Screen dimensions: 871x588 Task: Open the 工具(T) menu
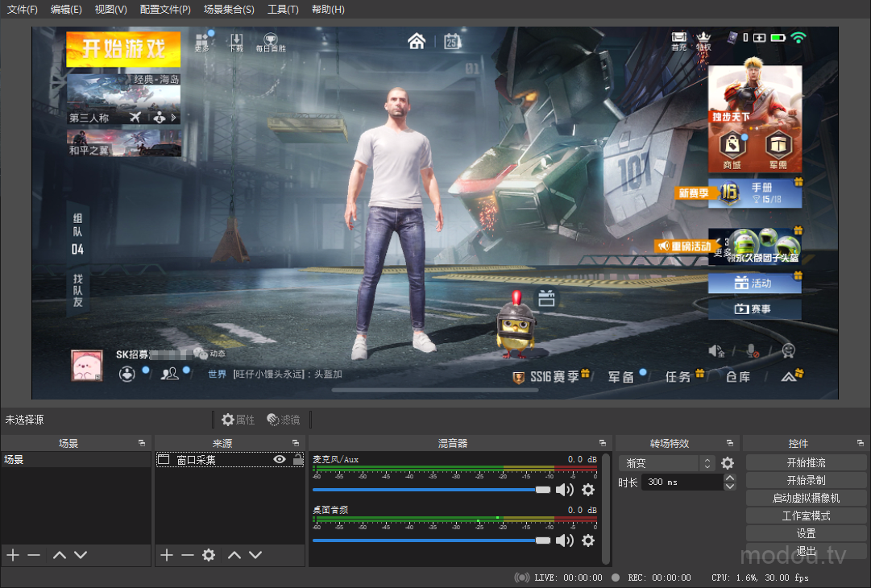coord(283,10)
